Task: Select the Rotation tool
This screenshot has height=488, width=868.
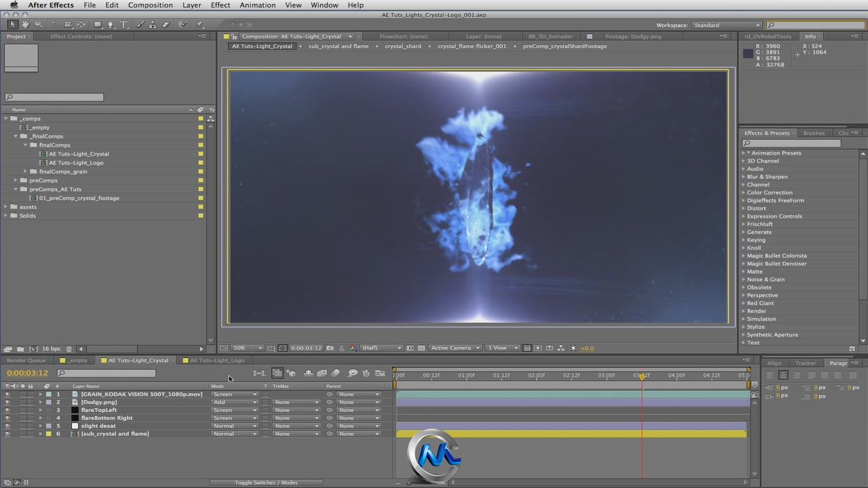Action: tap(55, 24)
